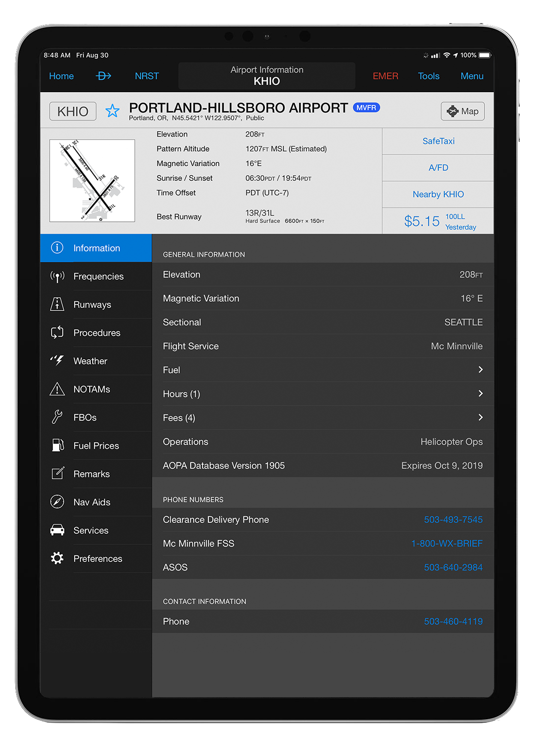Image resolution: width=536 pixels, height=756 pixels.
Task: Open the Fuel Prices pump icon
Action: click(57, 445)
